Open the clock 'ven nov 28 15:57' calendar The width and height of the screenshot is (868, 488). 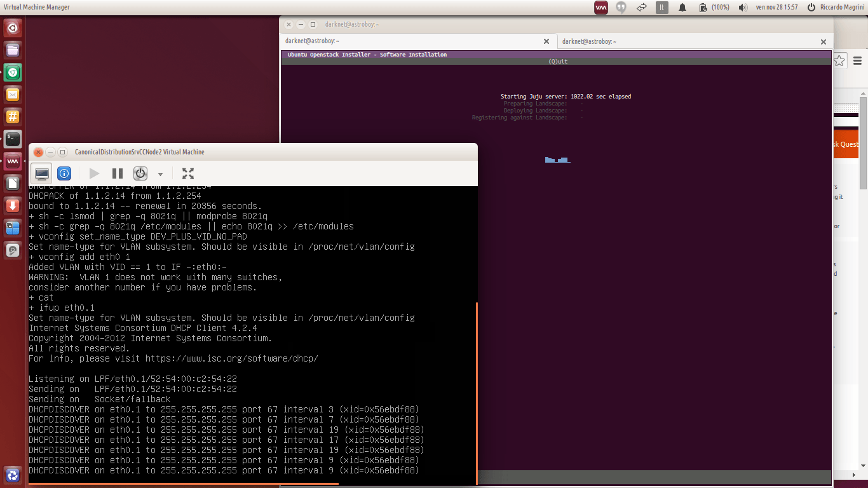click(776, 8)
